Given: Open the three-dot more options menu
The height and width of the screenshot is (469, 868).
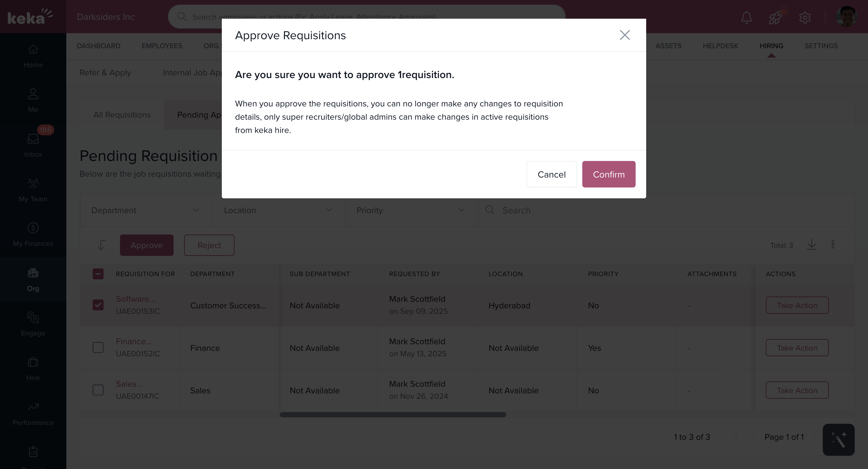Looking at the screenshot, I should coord(833,245).
